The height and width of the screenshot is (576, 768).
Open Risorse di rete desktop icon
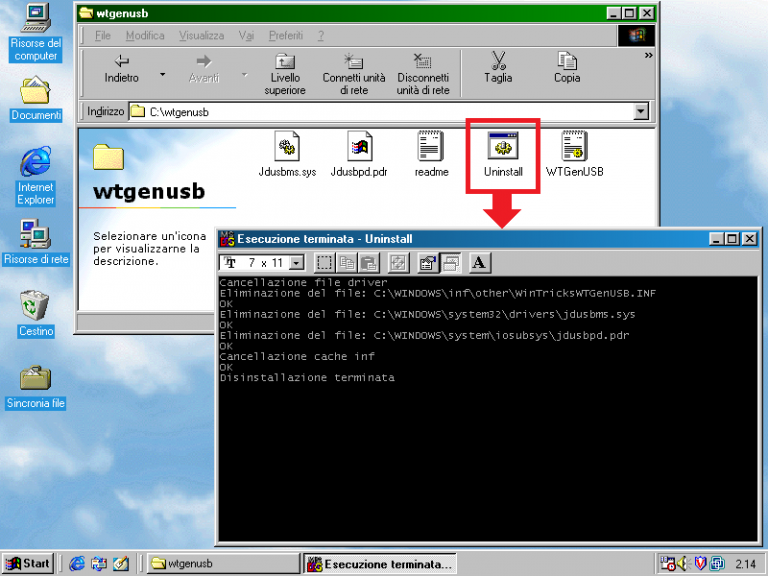click(x=36, y=242)
